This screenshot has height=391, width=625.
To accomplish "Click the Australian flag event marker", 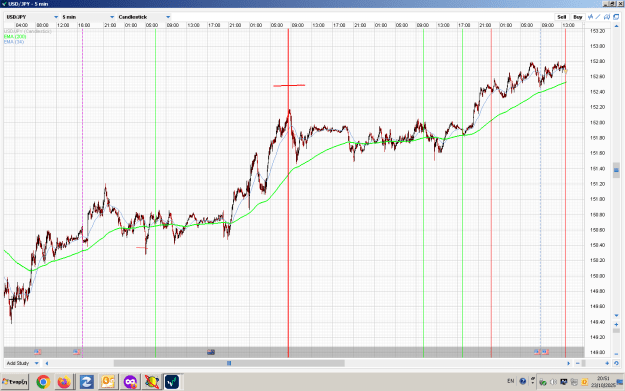I will coord(211,352).
